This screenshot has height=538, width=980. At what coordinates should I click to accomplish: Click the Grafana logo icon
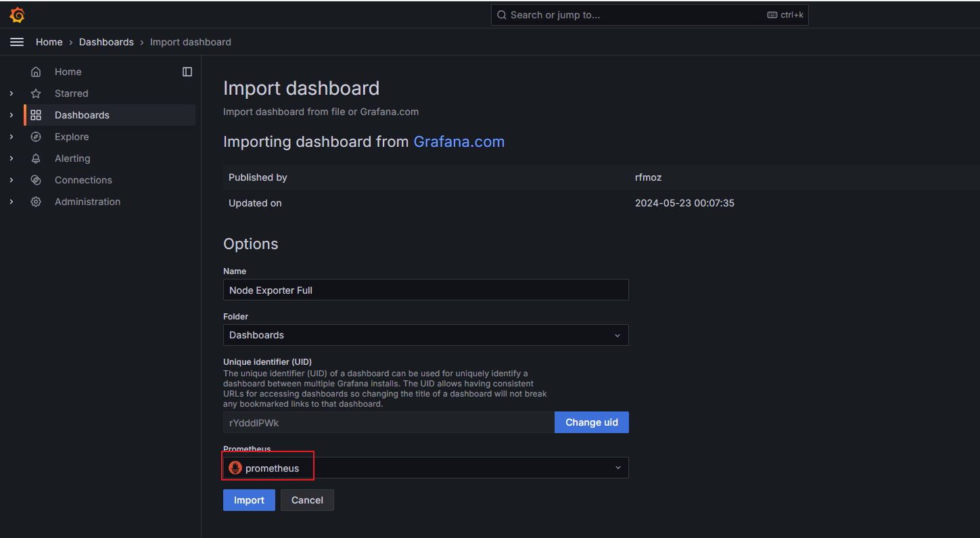tap(18, 15)
